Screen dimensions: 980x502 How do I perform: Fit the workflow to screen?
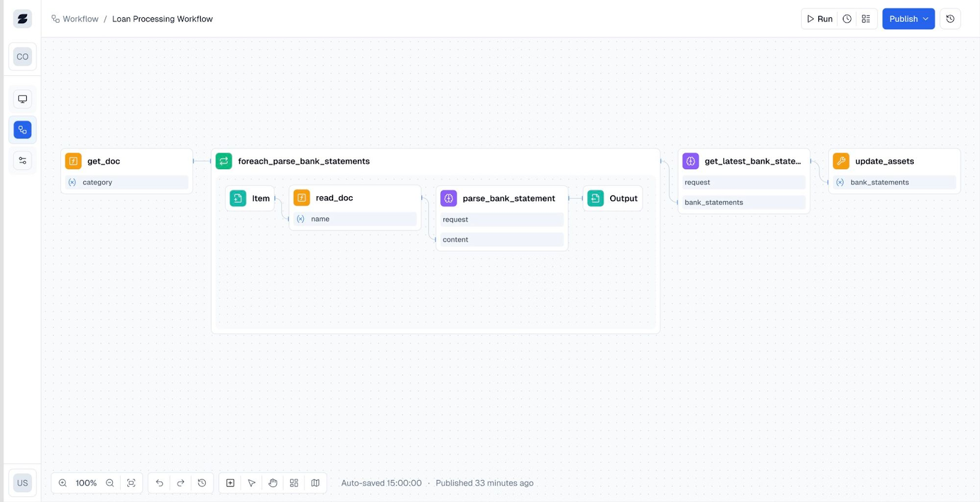coord(131,483)
